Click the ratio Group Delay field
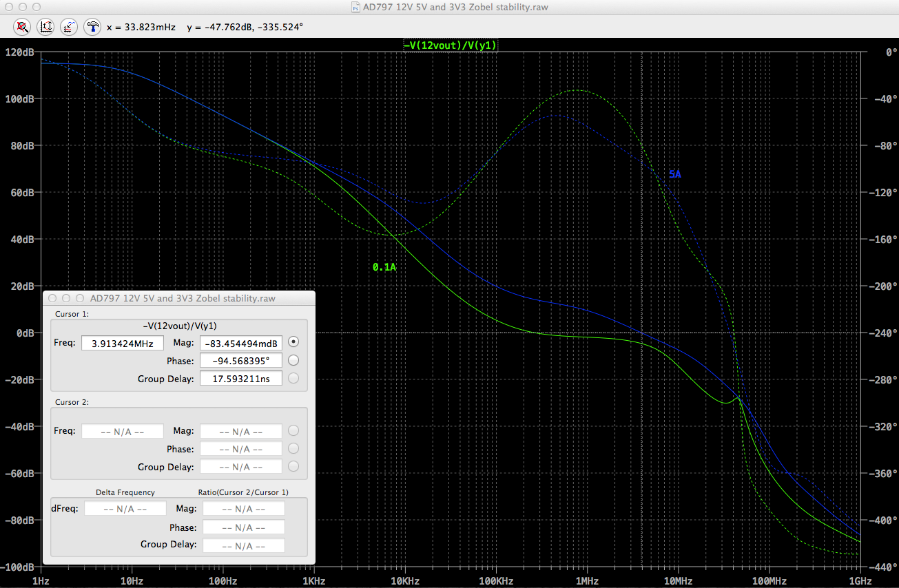 click(x=244, y=545)
